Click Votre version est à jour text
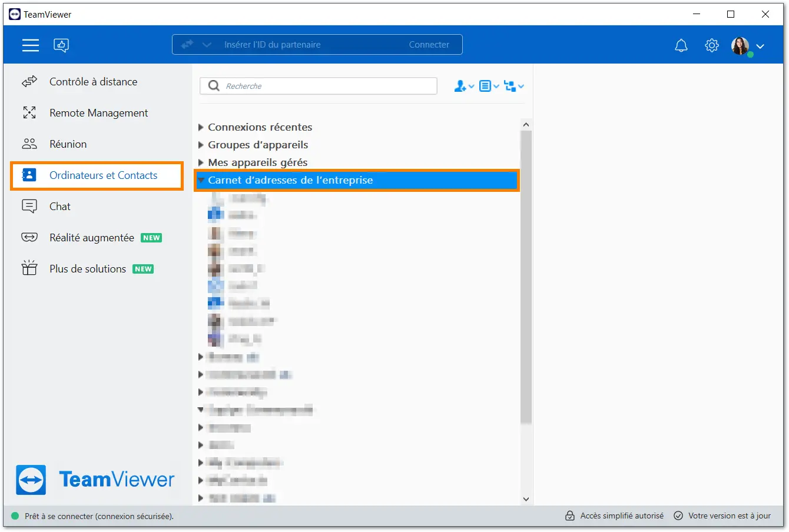789x532 pixels. 730,516
